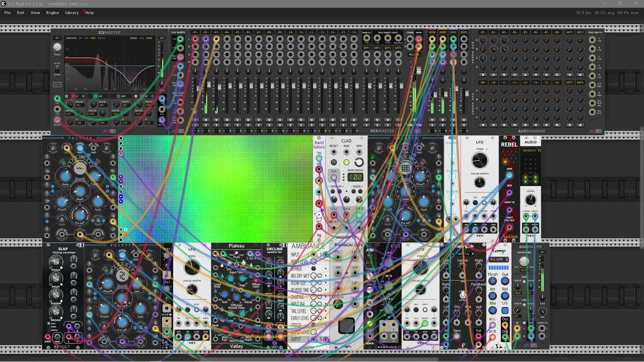This screenshot has height=362, width=644.
Task: Open AuxSpander AUXA label display
Action: tap(432, 32)
